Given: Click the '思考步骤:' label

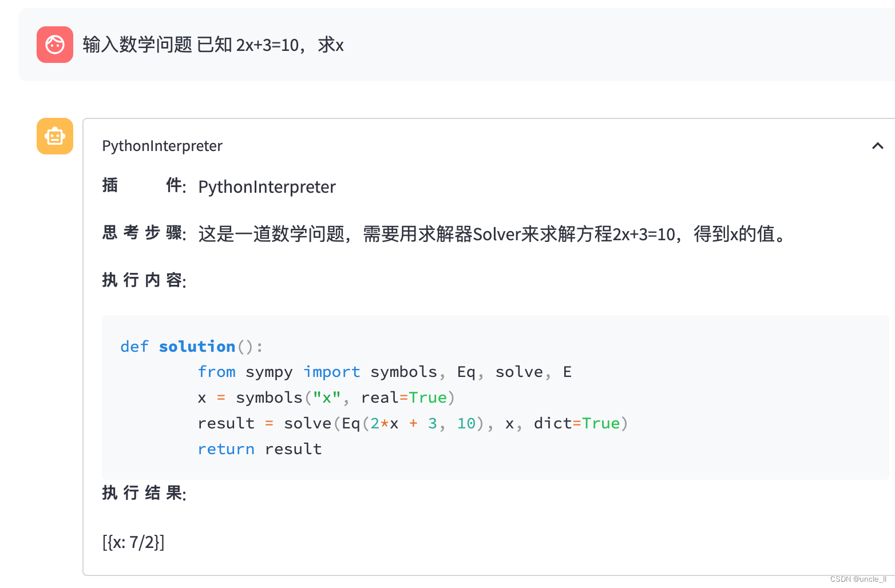Looking at the screenshot, I should click(x=144, y=233).
